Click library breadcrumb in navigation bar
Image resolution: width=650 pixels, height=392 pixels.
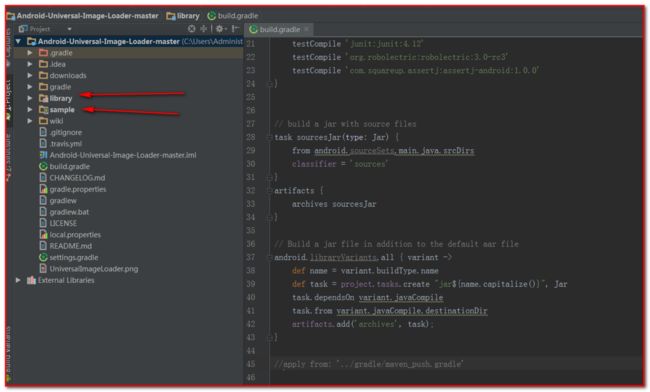pos(183,16)
